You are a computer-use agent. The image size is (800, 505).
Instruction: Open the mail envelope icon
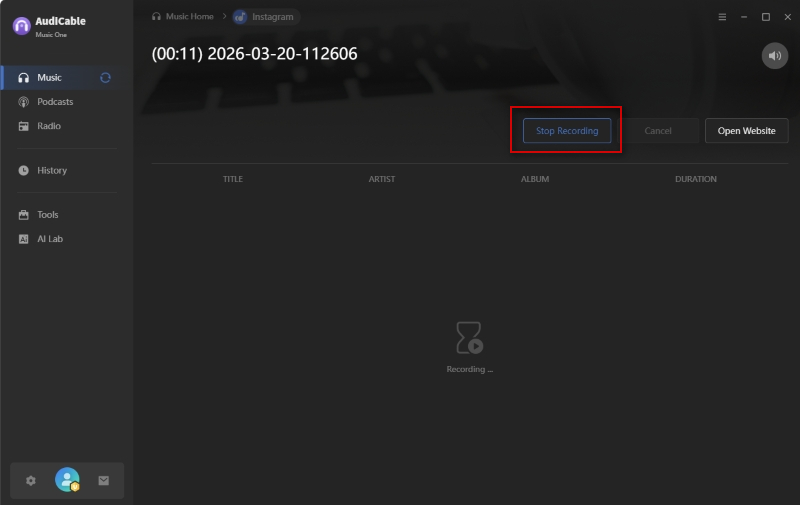coord(104,481)
